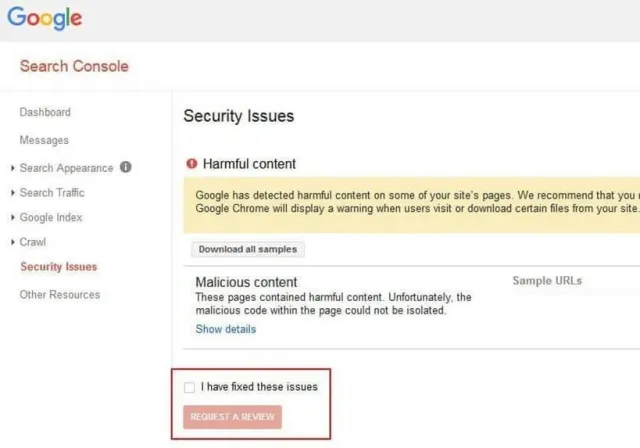This screenshot has width=640, height=448.
Task: Click the Malicious content heading
Action: [x=246, y=282]
